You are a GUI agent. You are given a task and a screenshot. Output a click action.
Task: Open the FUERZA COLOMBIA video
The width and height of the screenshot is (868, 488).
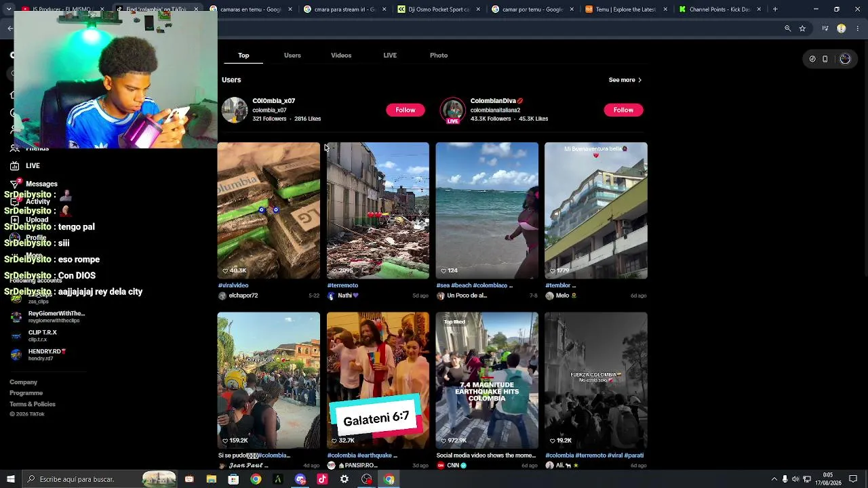pos(596,381)
